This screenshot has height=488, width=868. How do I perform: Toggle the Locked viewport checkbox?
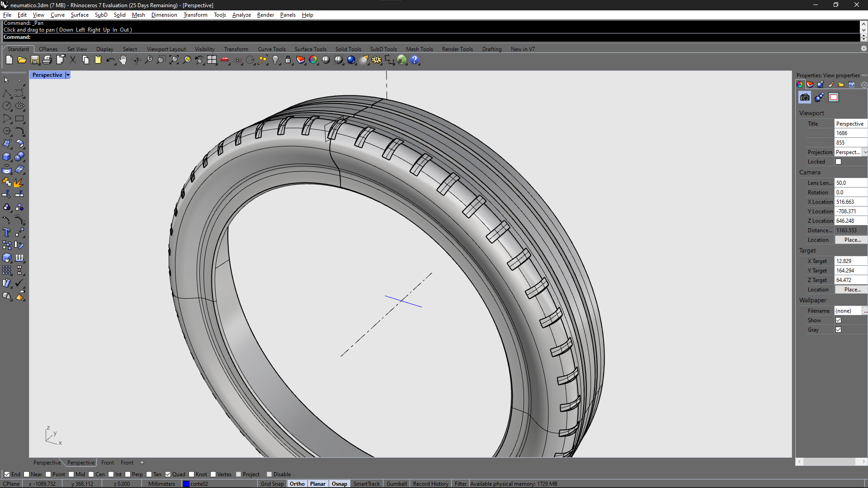(838, 162)
